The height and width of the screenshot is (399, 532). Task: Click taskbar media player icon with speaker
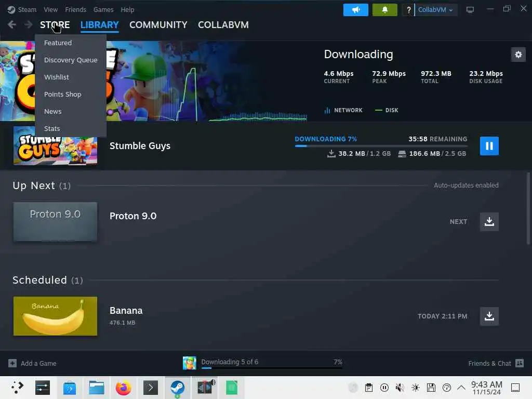(x=206, y=388)
